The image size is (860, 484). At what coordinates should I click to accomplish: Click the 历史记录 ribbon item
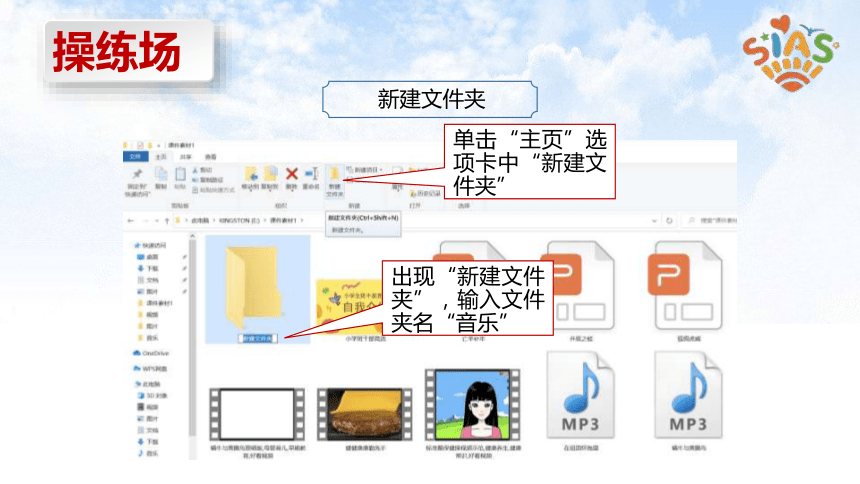[426, 193]
